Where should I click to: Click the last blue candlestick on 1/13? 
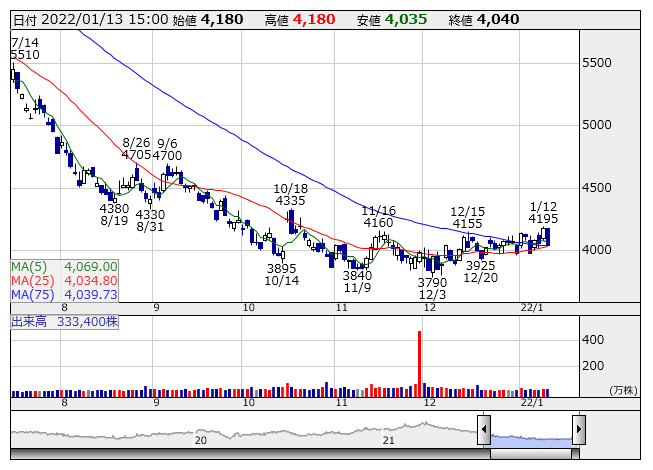[548, 236]
